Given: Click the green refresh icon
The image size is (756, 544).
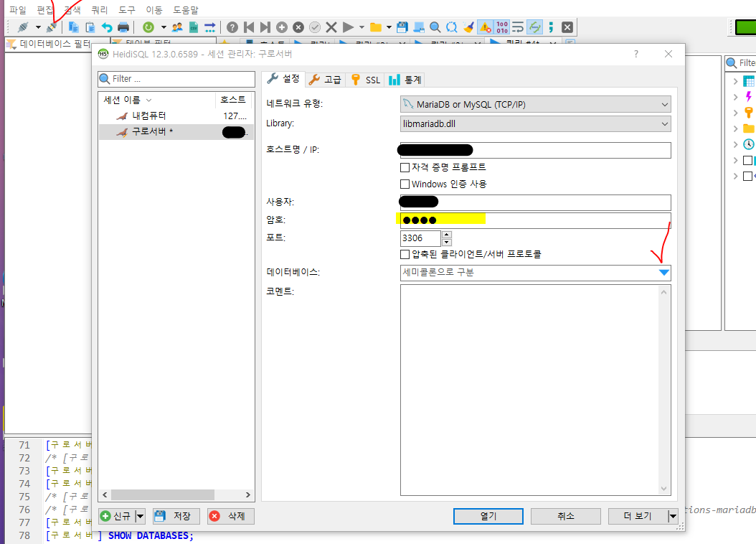Looking at the screenshot, I should (148, 27).
